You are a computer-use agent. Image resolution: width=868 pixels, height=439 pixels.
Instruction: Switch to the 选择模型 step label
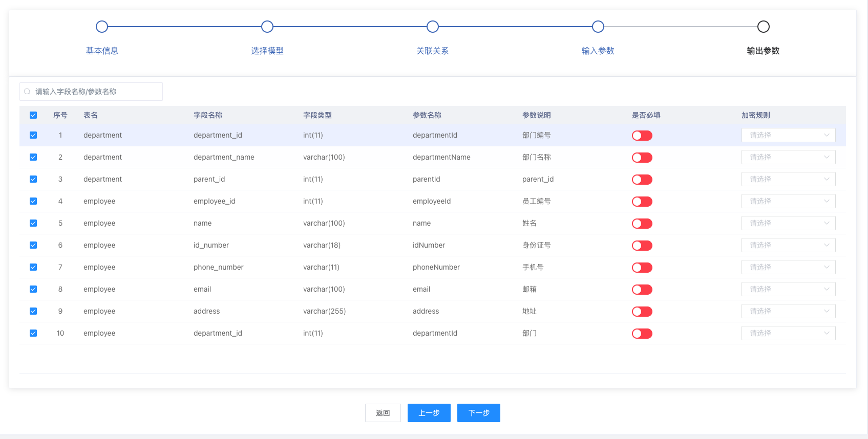click(267, 51)
